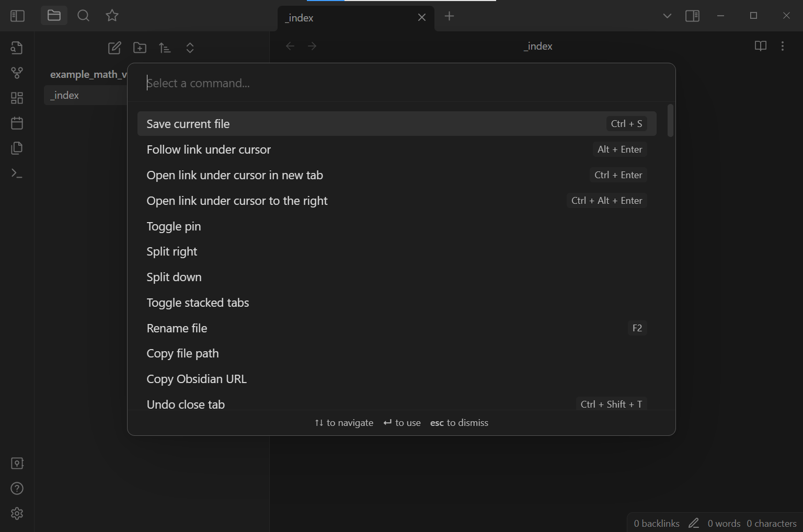This screenshot has width=803, height=532.
Task: Open _index file in file explorer
Action: [x=86, y=95]
